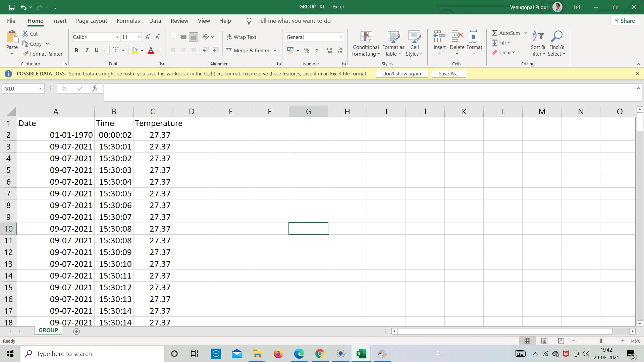Click Decrease Decimal icon
644x362 pixels.
click(x=339, y=50)
